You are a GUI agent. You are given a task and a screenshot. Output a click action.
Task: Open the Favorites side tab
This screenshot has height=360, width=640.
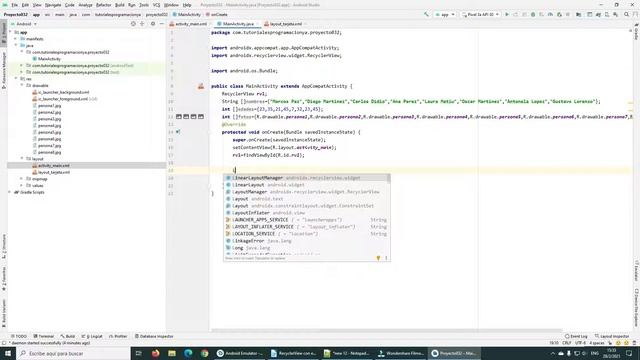tap(4, 279)
